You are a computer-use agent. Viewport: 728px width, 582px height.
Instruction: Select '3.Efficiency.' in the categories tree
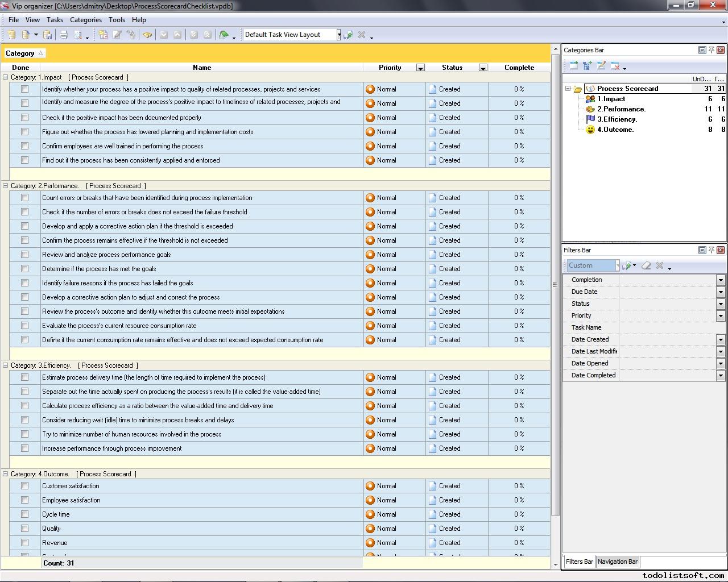617,119
